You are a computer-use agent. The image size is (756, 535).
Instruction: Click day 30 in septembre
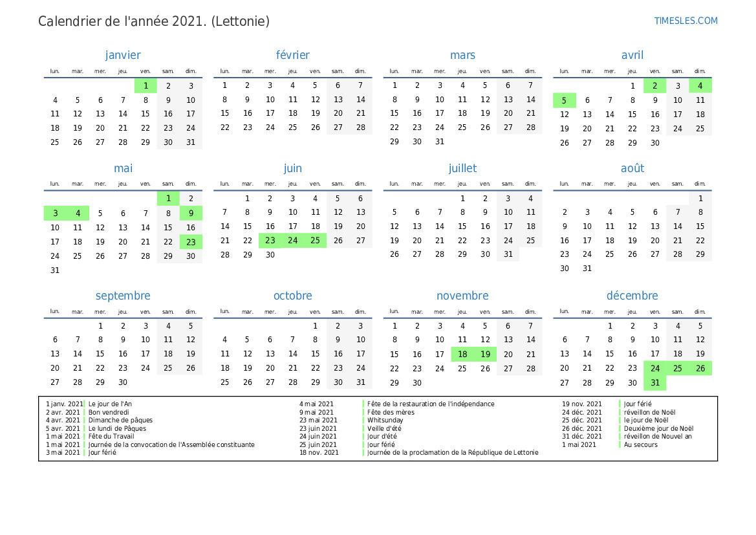point(123,382)
